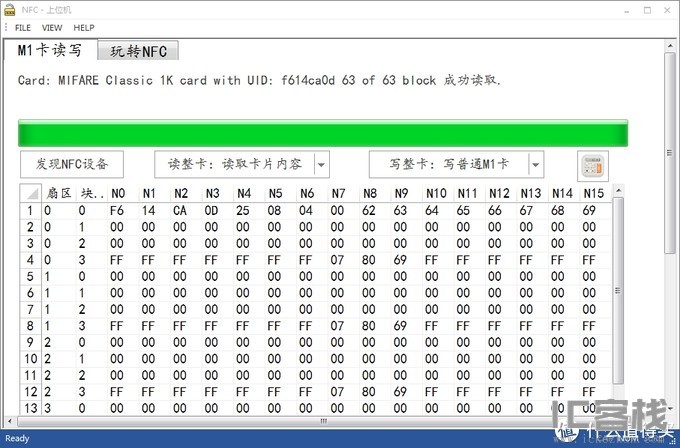The image size is (680, 448).
Task: Click the table's vertical scrollbar thumb
Action: coord(618,291)
